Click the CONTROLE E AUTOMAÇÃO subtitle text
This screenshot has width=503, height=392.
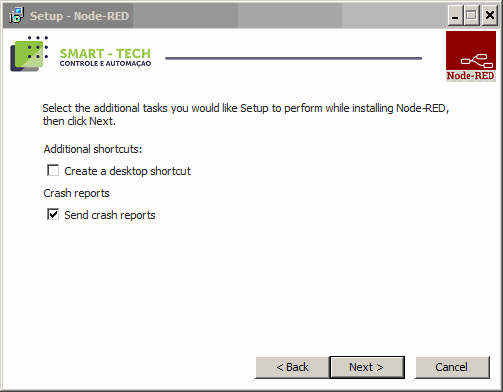(x=105, y=63)
